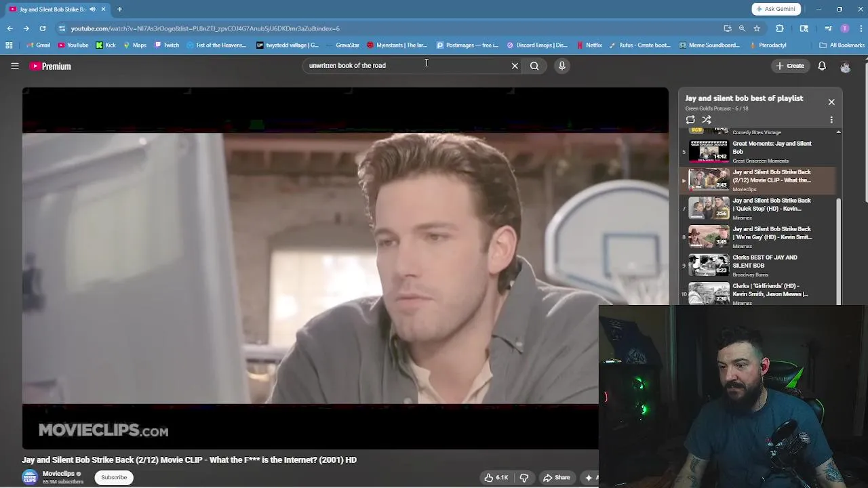Open the Chrome profile avatar
This screenshot has width=868, height=488.
pyautogui.click(x=844, y=28)
